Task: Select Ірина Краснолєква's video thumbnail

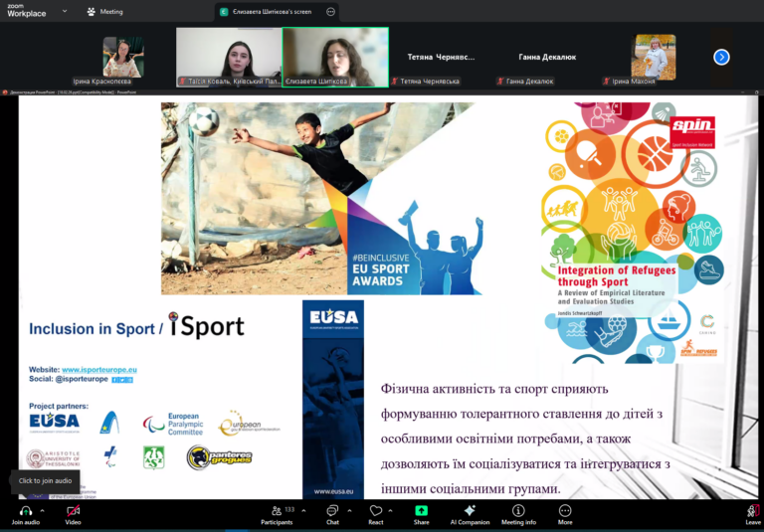Action: tap(122, 57)
